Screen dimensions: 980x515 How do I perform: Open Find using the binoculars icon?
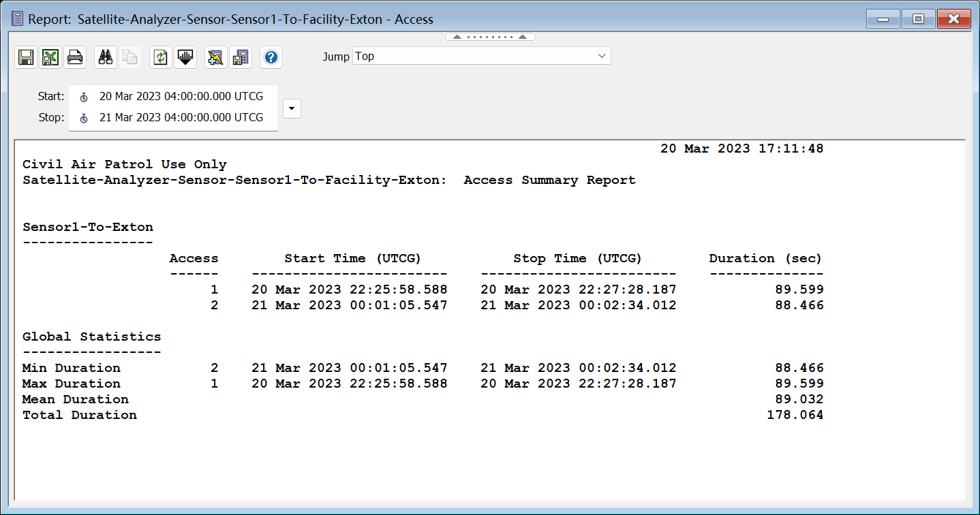(x=105, y=57)
